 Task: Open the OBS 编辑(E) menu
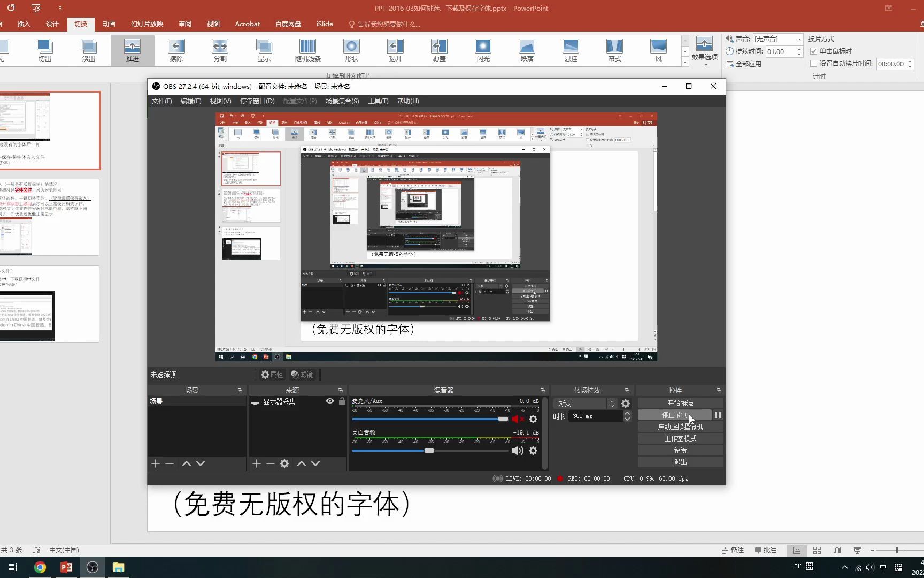(x=191, y=101)
